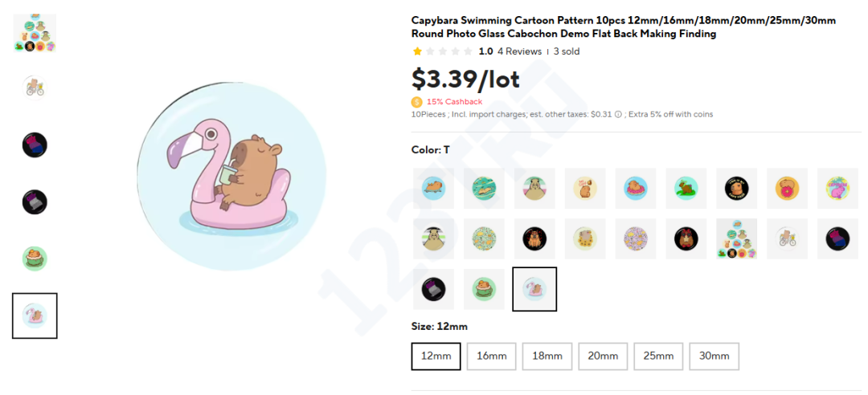Choose the 25mm size button
This screenshot has width=868, height=395.
(x=658, y=356)
